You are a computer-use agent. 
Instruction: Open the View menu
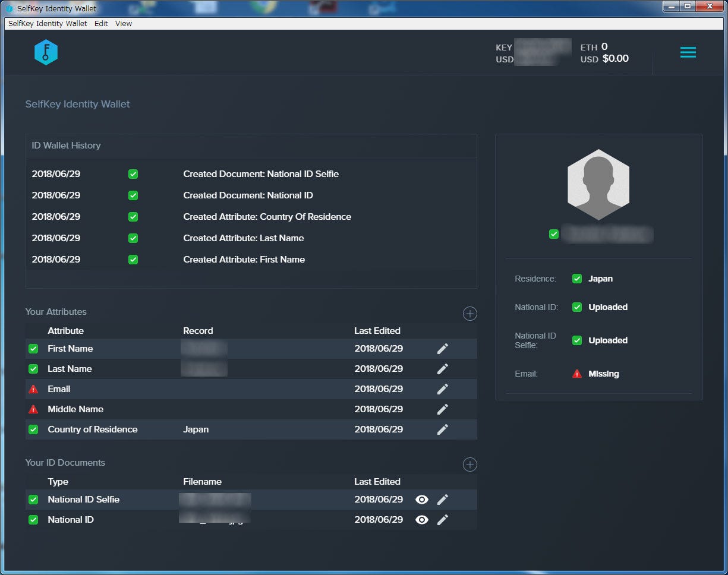124,24
